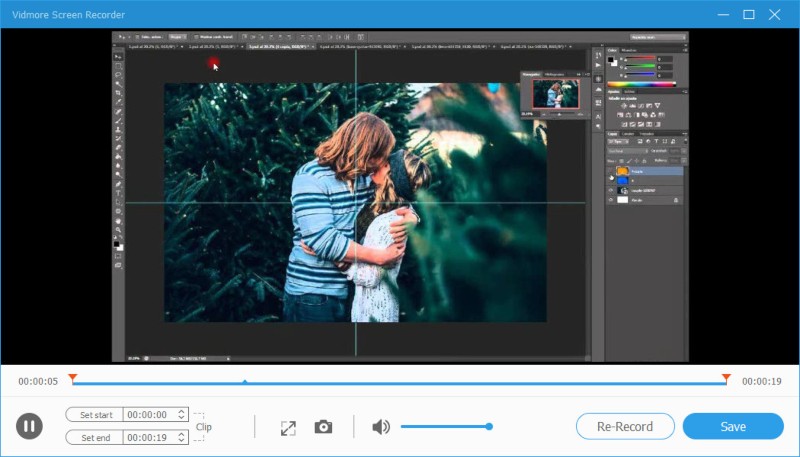Viewport: 800px width, 457px height.
Task: Toggle visibility of the orange thumbnail layer
Action: click(611, 171)
